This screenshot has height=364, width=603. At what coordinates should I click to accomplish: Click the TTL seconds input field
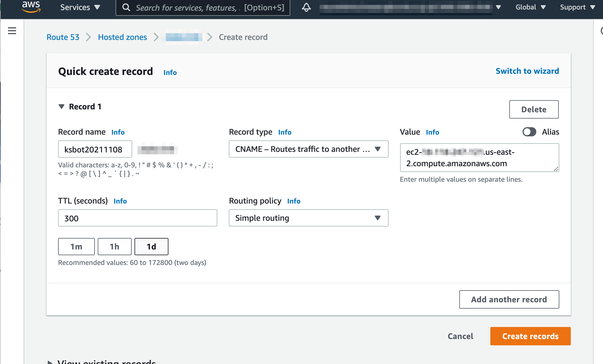[138, 218]
